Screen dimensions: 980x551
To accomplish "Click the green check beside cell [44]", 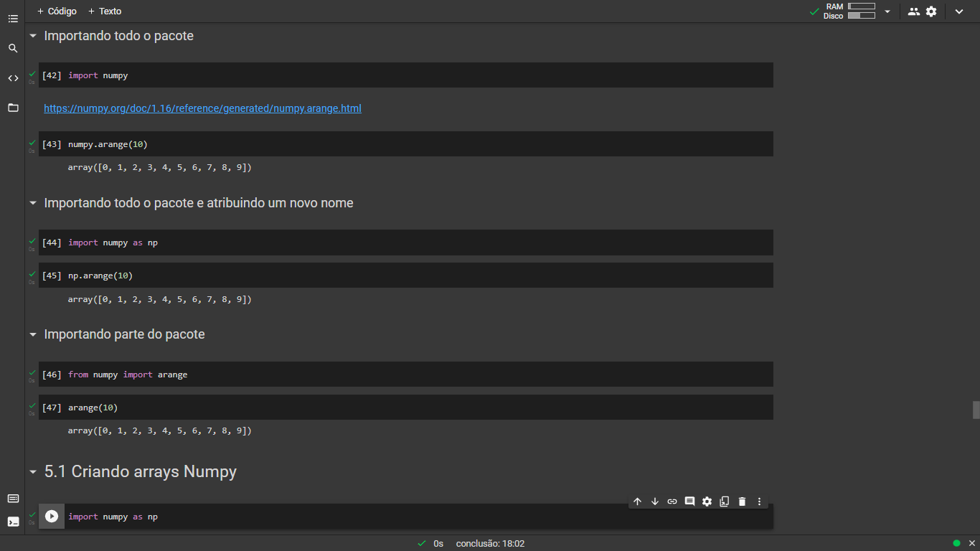I will tap(32, 240).
